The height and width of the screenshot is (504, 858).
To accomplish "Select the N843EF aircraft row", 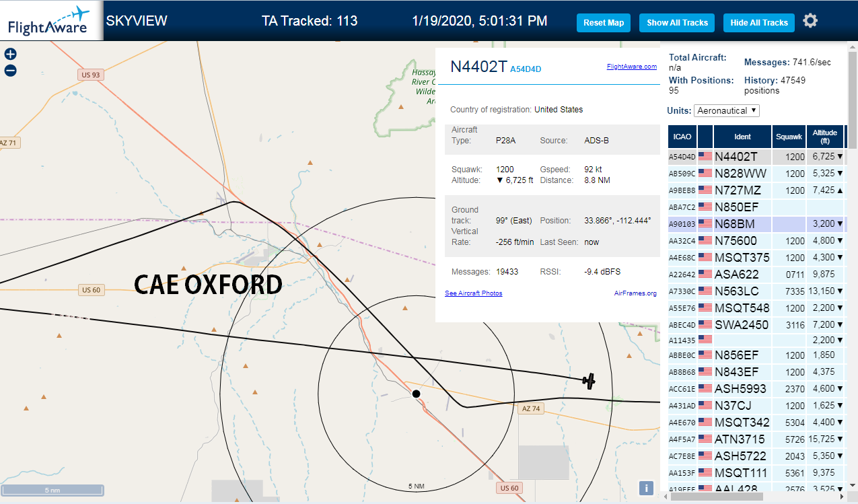I will coord(757,372).
